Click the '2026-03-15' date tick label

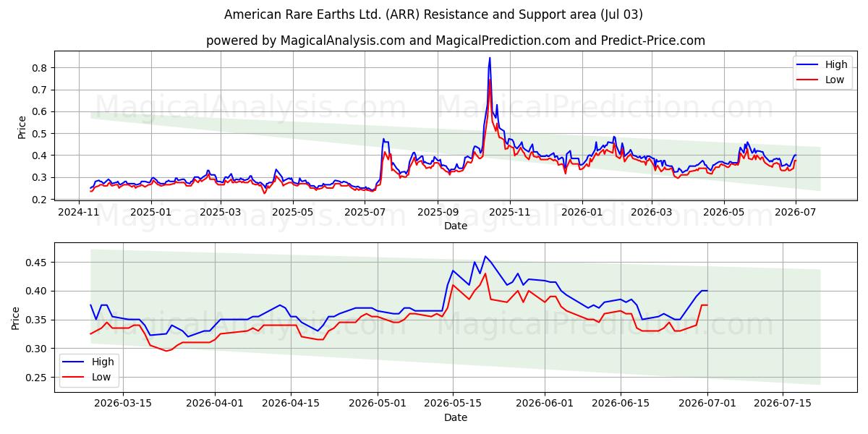coord(123,404)
